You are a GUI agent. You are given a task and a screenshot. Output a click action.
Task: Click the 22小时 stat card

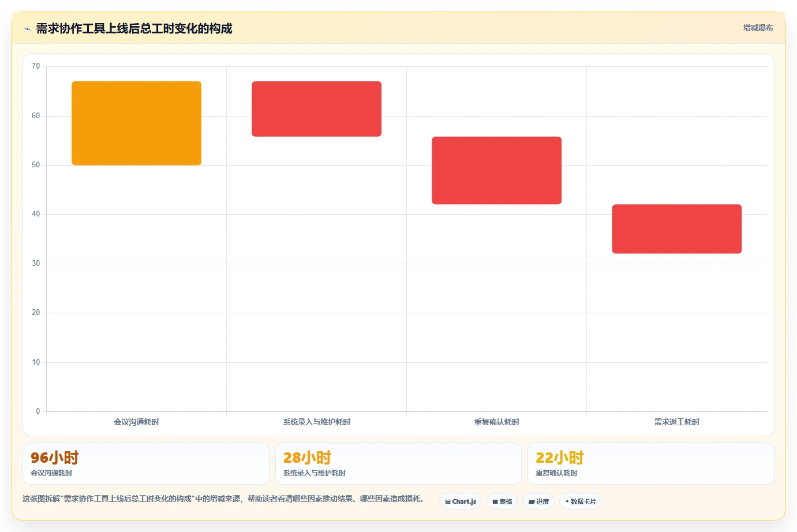click(x=651, y=463)
